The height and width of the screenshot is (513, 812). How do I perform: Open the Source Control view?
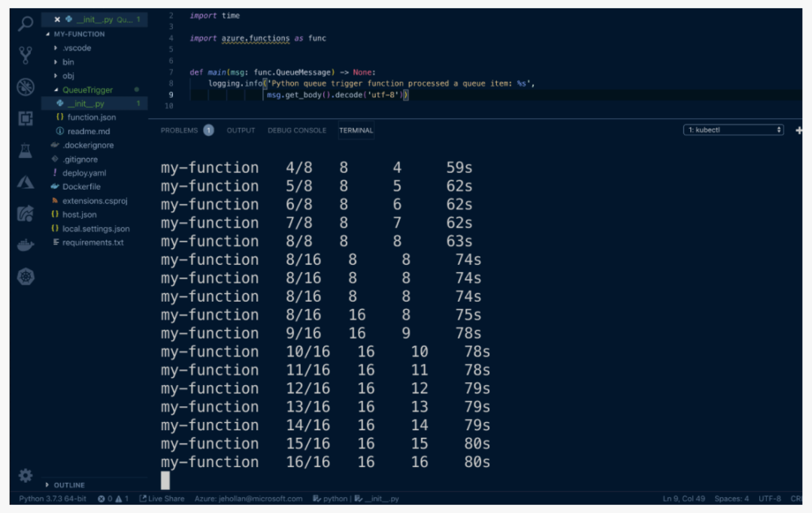pos(26,55)
